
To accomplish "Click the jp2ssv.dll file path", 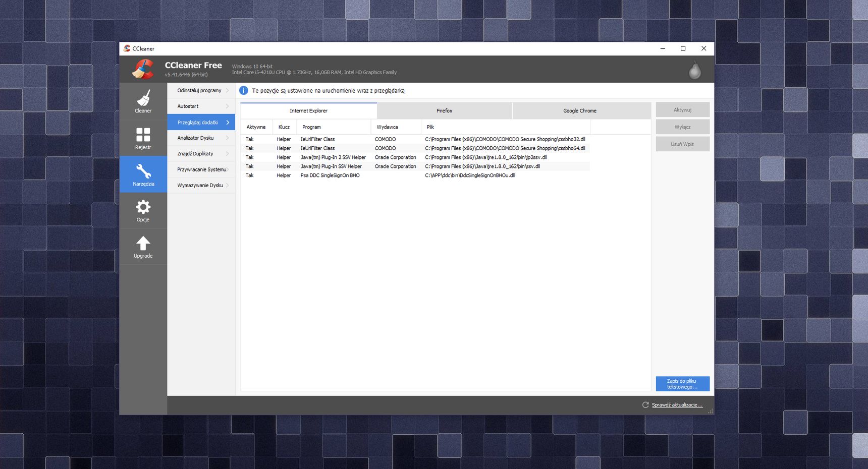I will pos(486,157).
